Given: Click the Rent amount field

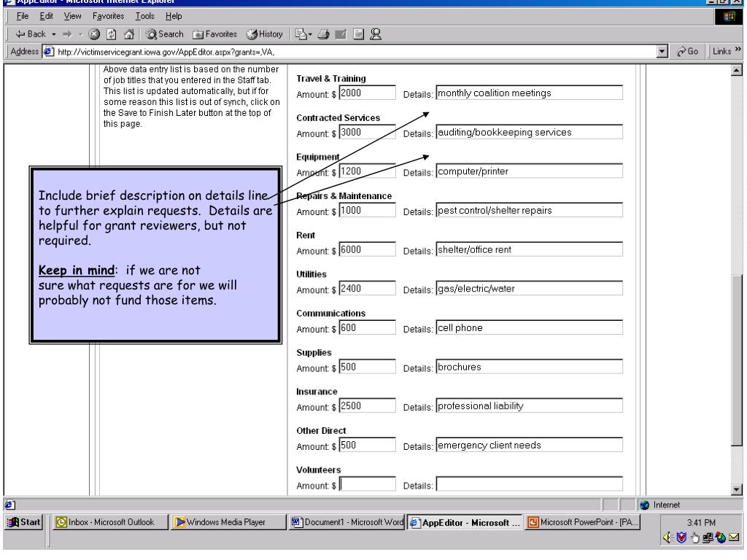Looking at the screenshot, I should pos(367,249).
